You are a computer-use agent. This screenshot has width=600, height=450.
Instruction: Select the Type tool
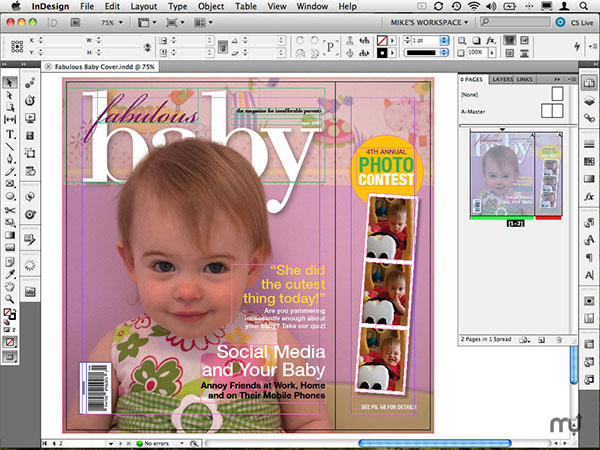(x=11, y=134)
